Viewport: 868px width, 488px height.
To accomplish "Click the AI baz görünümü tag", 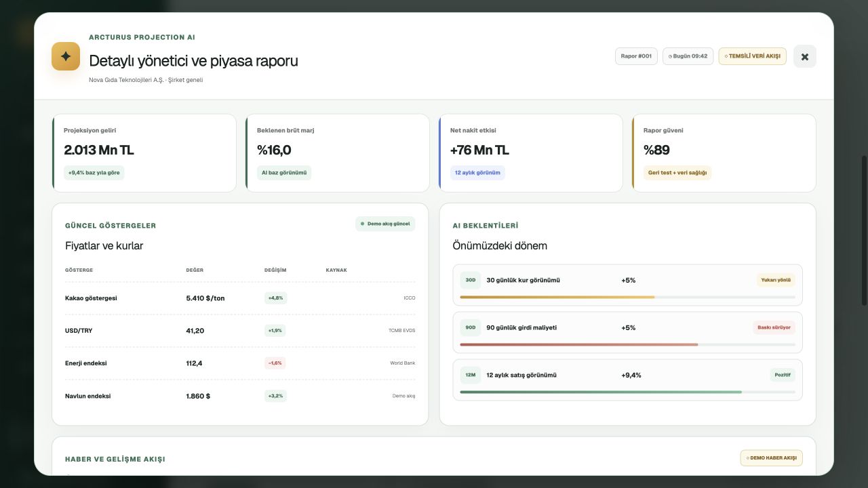I will [x=284, y=173].
